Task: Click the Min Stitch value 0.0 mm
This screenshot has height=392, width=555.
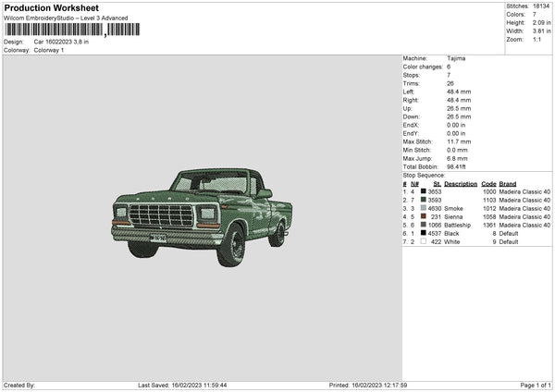Action: click(x=457, y=150)
